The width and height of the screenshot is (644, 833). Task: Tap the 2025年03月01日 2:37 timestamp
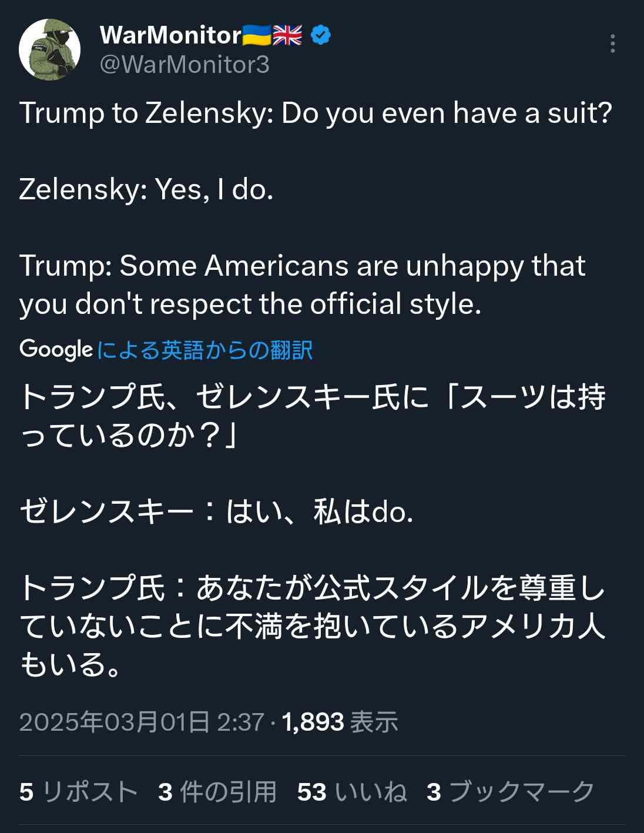(141, 722)
